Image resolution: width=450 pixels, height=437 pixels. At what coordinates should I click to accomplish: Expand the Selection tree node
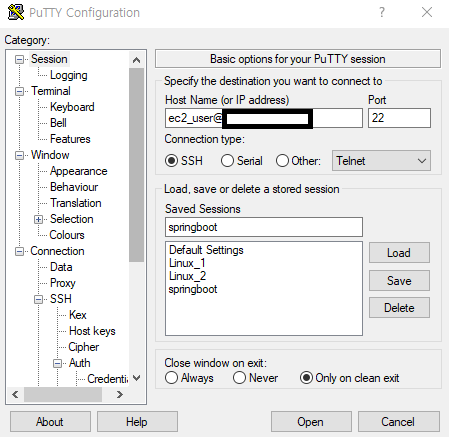(38, 219)
